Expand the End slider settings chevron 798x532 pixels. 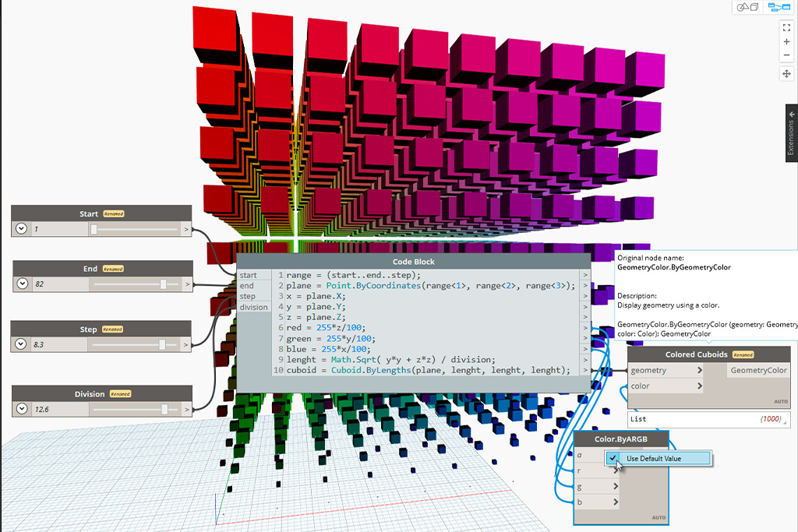(22, 284)
